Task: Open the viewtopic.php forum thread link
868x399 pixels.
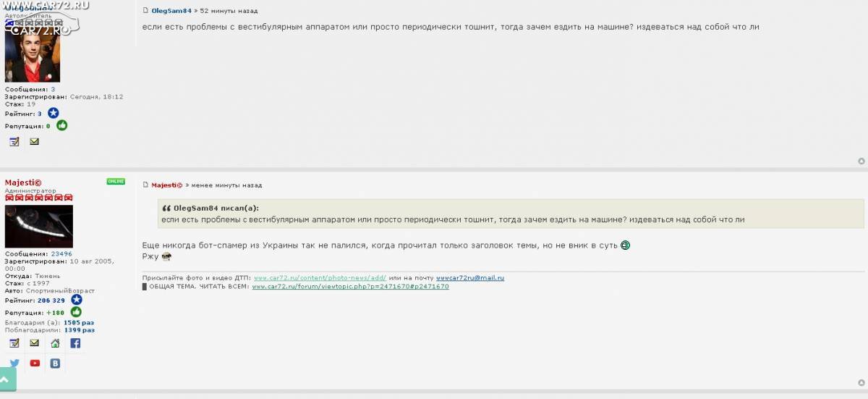Action: [350, 287]
